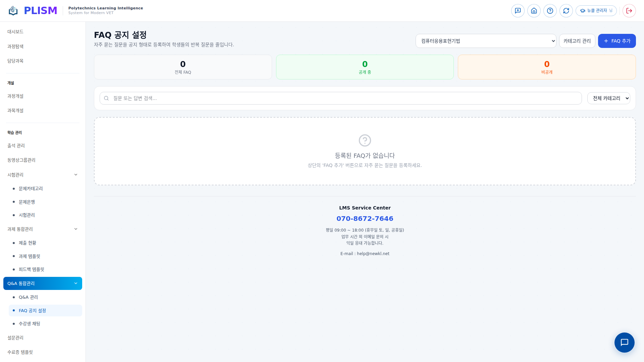Go to 수강생 채팅 menu item

click(30, 324)
